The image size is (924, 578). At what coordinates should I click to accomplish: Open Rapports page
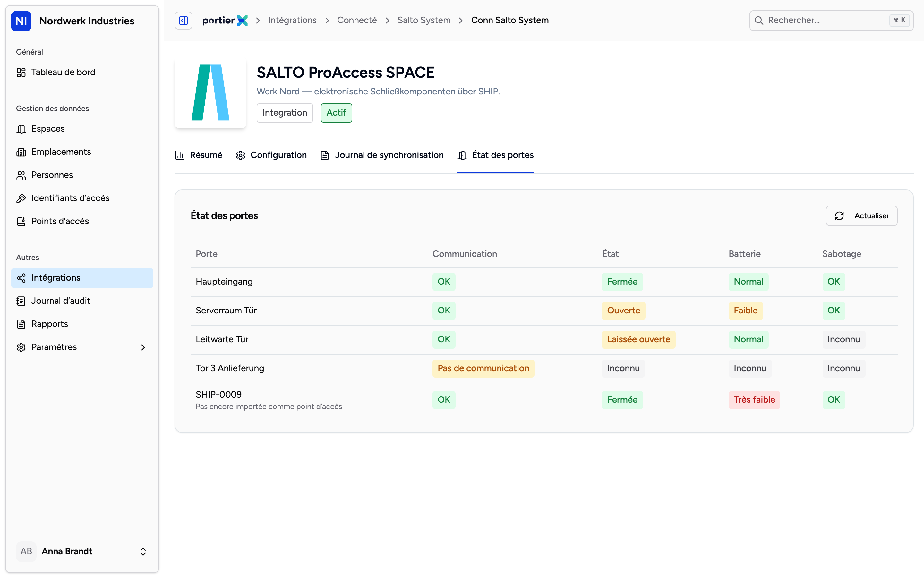coord(82,324)
